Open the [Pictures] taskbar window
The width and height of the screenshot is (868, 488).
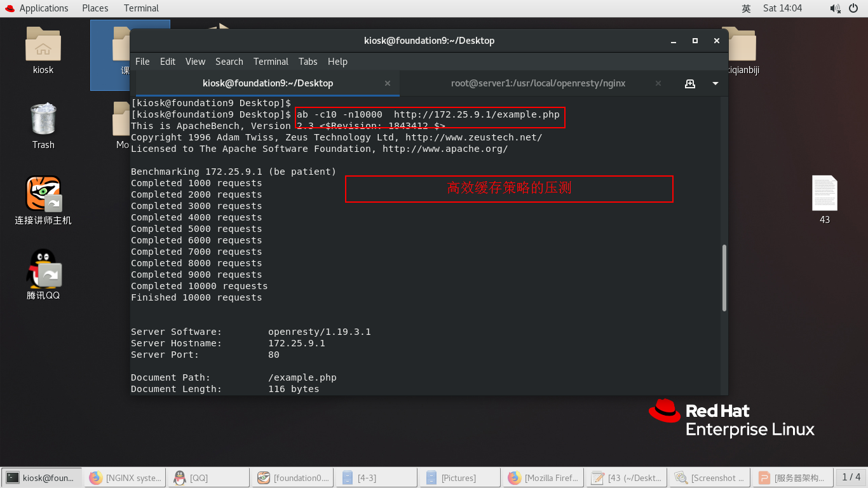(461, 478)
